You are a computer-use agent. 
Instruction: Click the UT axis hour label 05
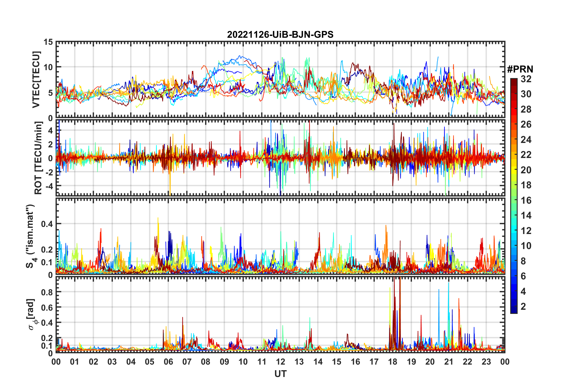click(150, 362)
